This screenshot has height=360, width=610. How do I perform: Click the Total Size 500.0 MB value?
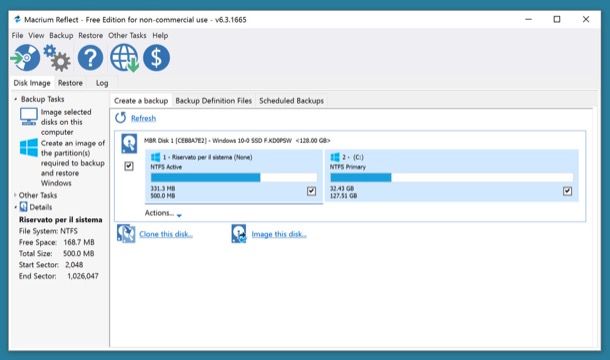pos(79,253)
